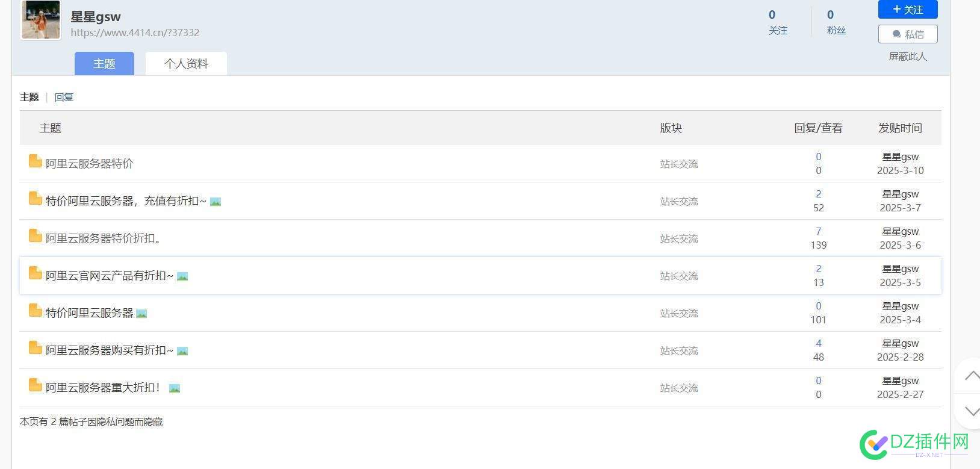Open thread 特价阿里云服务器,充值有折扣~
The height and width of the screenshot is (469, 980).
(x=126, y=201)
